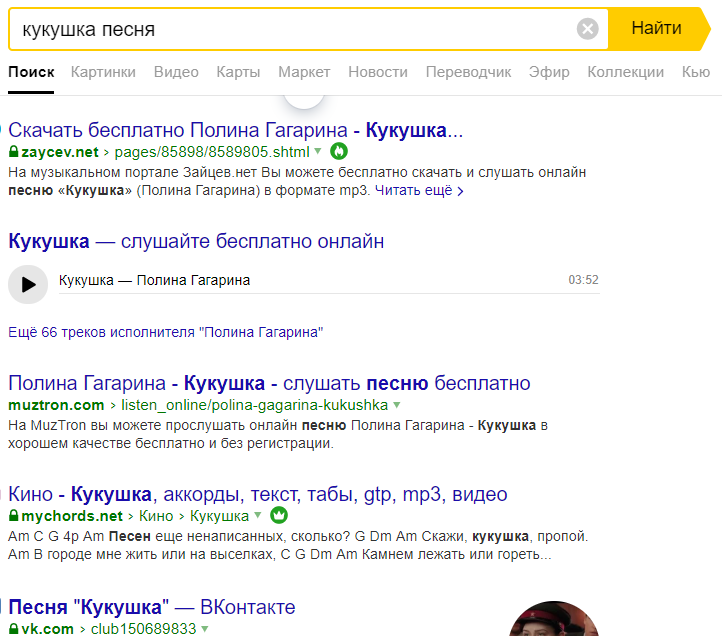
Task: Expand the dropdown arrow after the zaycev.net URL
Action: (x=318, y=151)
